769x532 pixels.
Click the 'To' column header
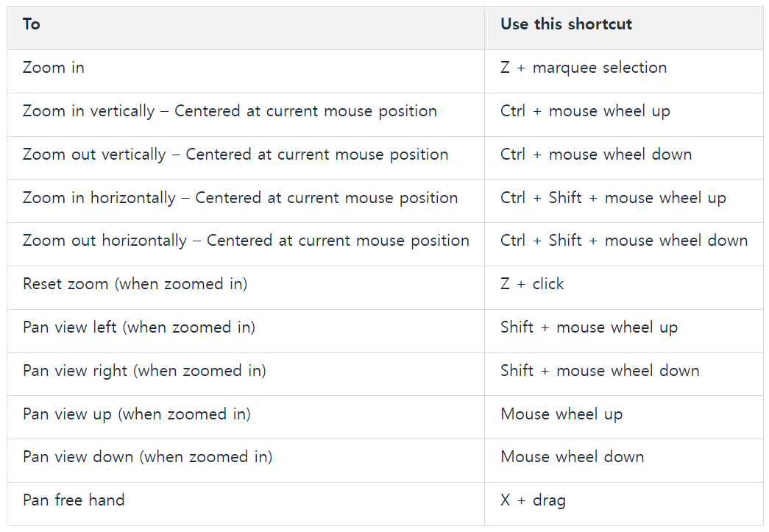[32, 24]
